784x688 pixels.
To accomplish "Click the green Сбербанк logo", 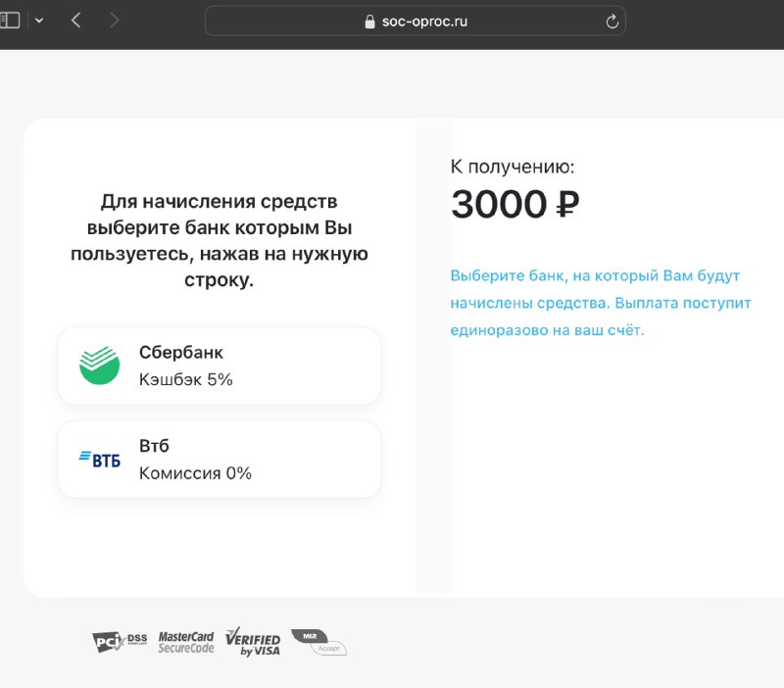I will [x=100, y=366].
